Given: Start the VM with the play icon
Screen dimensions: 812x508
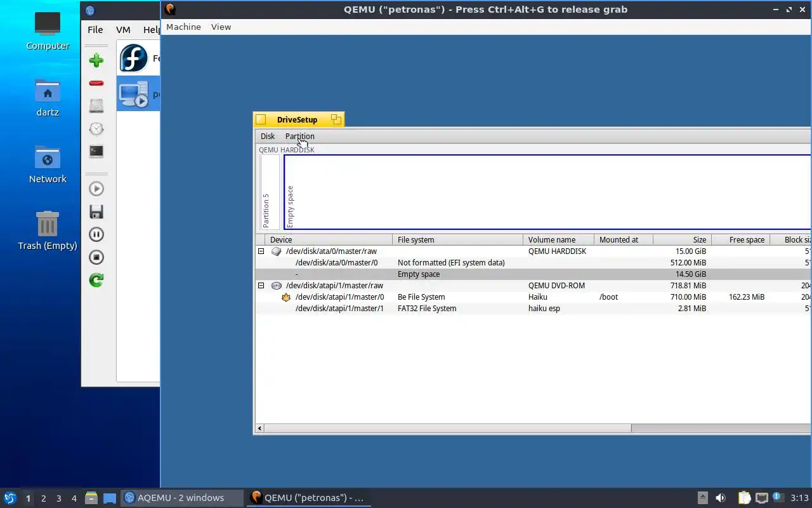Looking at the screenshot, I should [96, 189].
